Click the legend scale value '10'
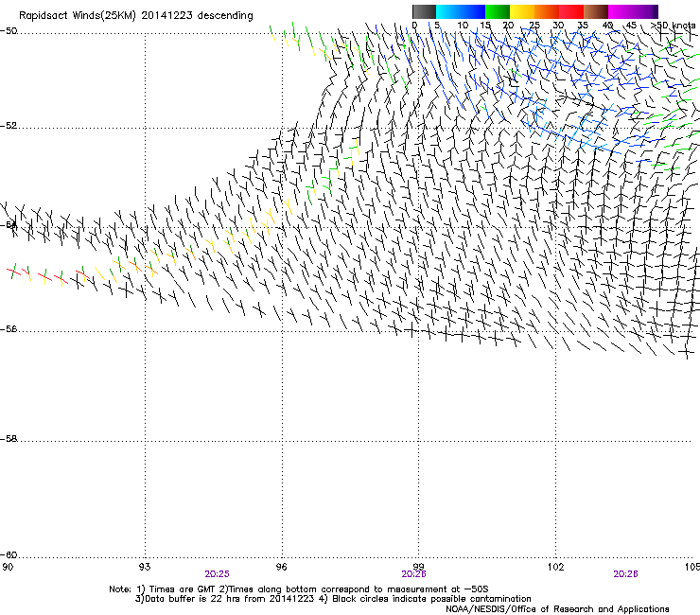The height and width of the screenshot is (615, 700). click(x=463, y=25)
